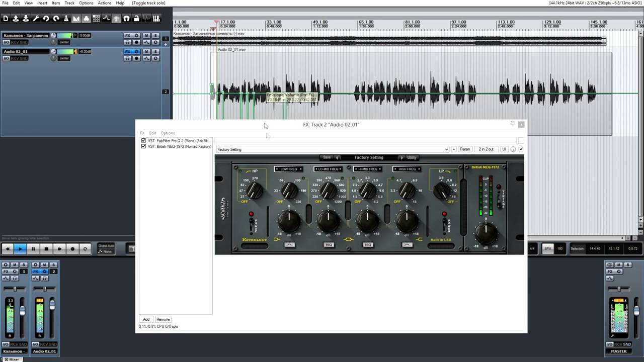Toggle the ripple editing icon
Screen dimensions: 644x362
[x=96, y=19]
